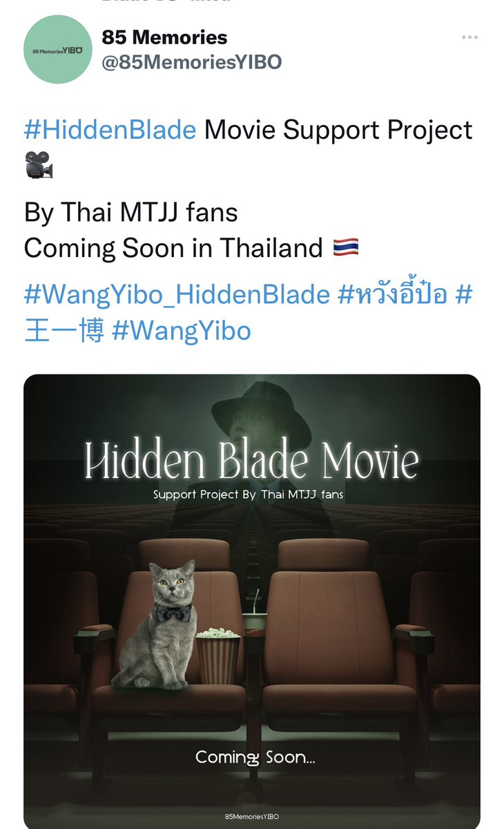Click the movie camera emoji

click(x=39, y=166)
